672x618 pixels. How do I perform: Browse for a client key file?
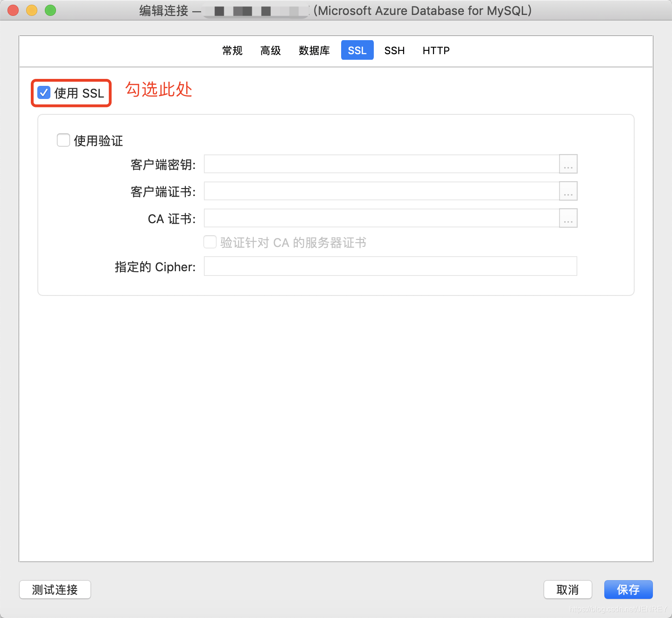click(x=567, y=164)
